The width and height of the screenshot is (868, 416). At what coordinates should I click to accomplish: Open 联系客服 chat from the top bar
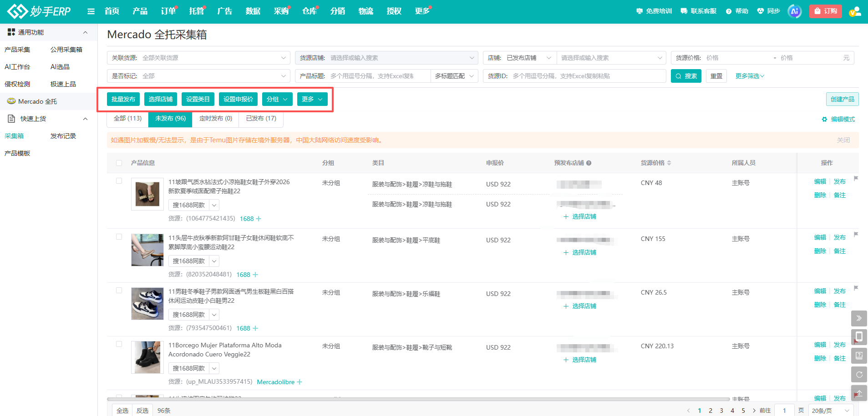tap(699, 11)
